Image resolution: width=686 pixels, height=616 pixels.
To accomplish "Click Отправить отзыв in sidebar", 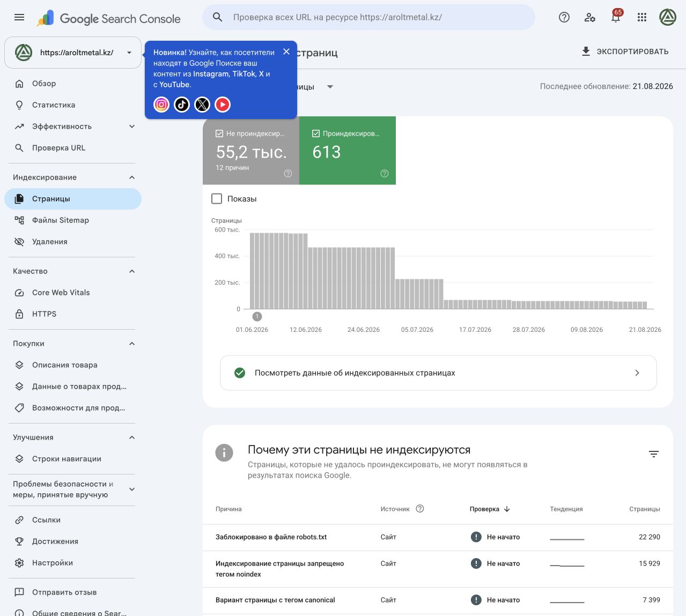I will tap(73, 592).
